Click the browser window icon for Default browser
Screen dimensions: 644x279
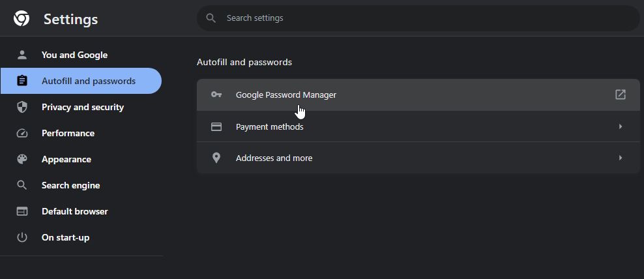[x=22, y=211]
